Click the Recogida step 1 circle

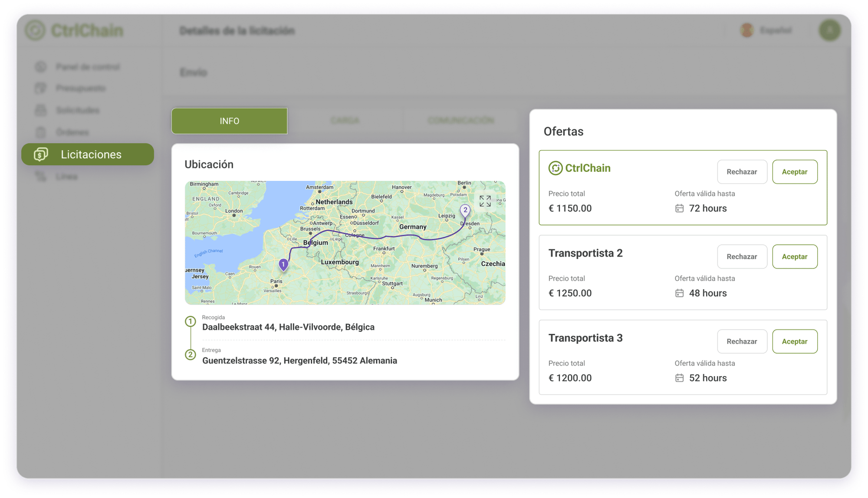[190, 321]
